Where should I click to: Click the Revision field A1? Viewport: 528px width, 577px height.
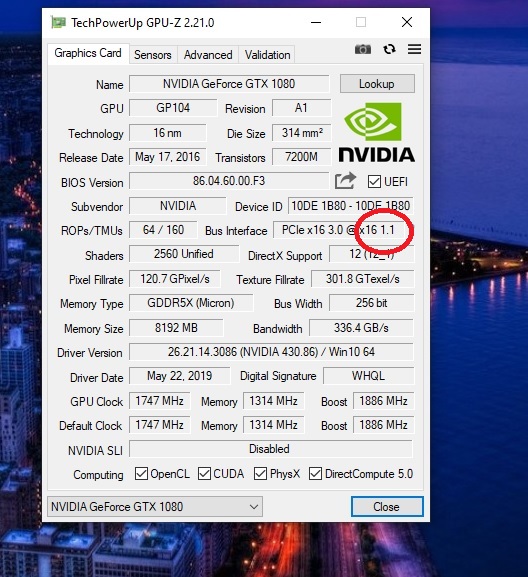pos(301,108)
